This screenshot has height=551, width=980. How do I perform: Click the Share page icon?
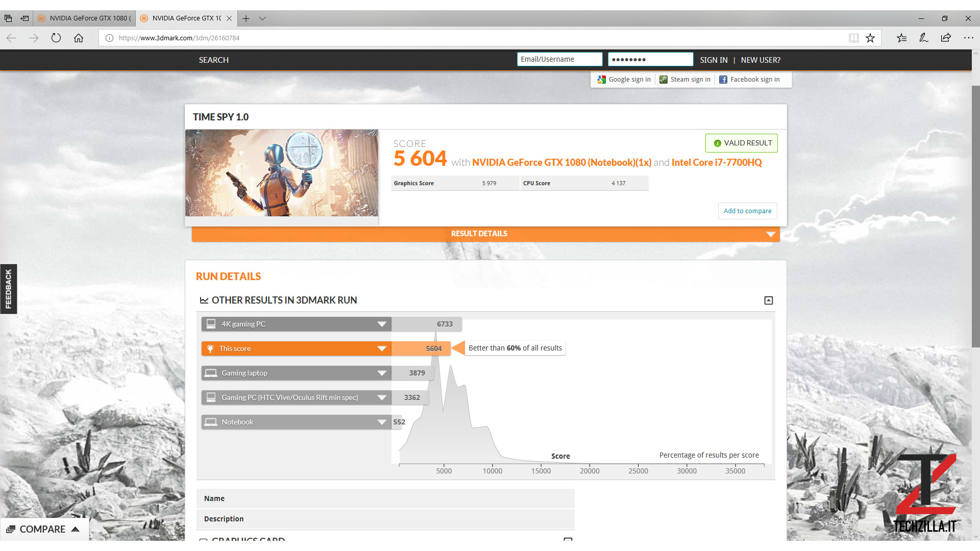pyautogui.click(x=946, y=38)
